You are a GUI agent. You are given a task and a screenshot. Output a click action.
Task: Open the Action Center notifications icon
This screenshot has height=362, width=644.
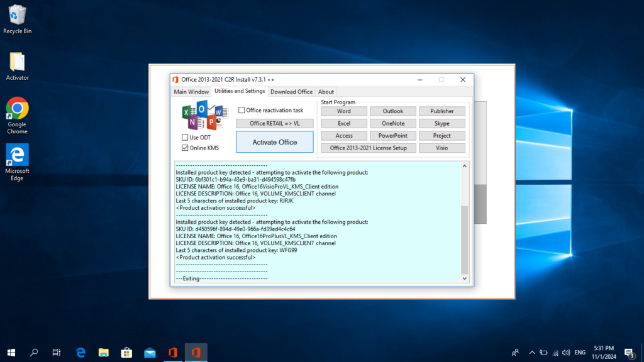pyautogui.click(x=629, y=353)
